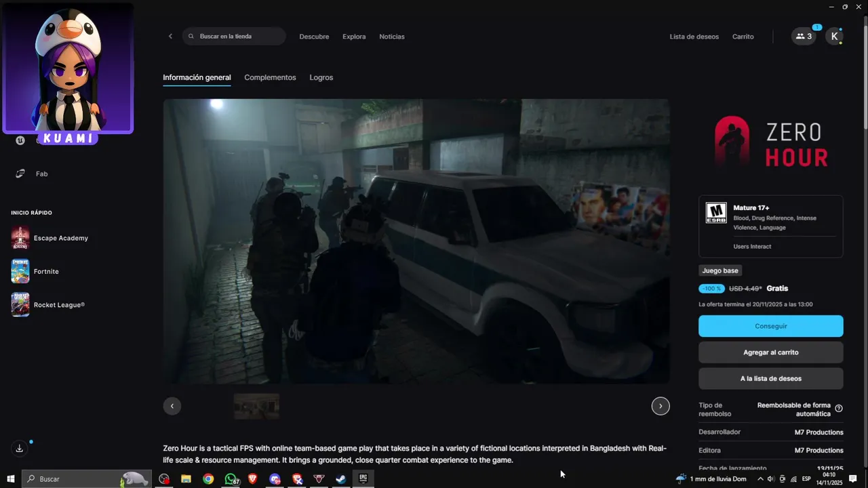This screenshot has width=868, height=488.
Task: Click the Conseguir button
Action: coord(771,326)
